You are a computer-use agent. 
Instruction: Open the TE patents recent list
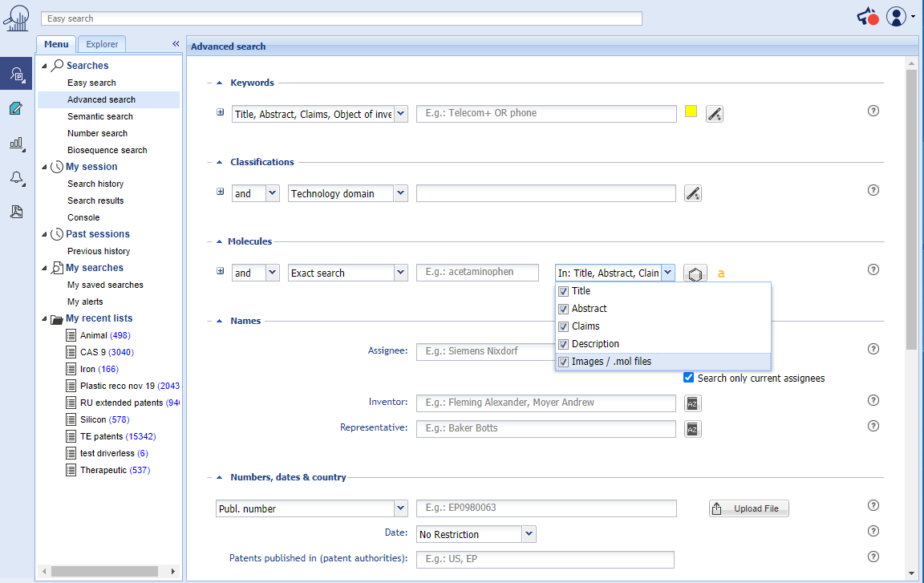pos(118,436)
